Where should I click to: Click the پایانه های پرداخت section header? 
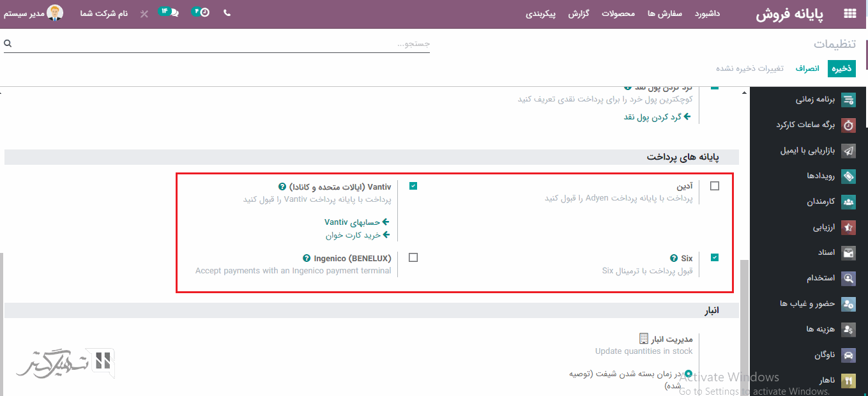pyautogui.click(x=683, y=156)
